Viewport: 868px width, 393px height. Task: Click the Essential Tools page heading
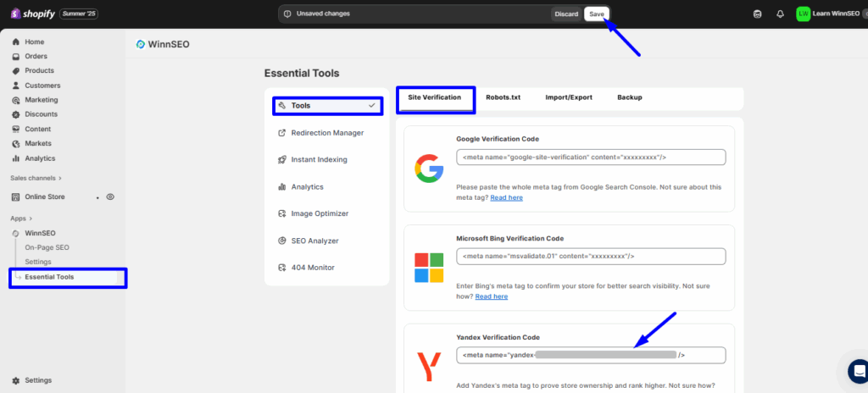click(302, 73)
